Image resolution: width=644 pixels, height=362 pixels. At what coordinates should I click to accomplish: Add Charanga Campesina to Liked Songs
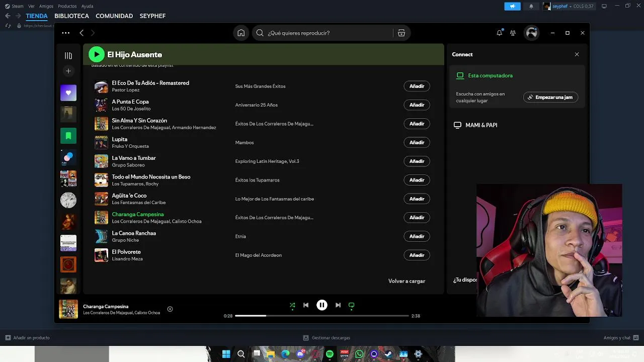(170, 309)
